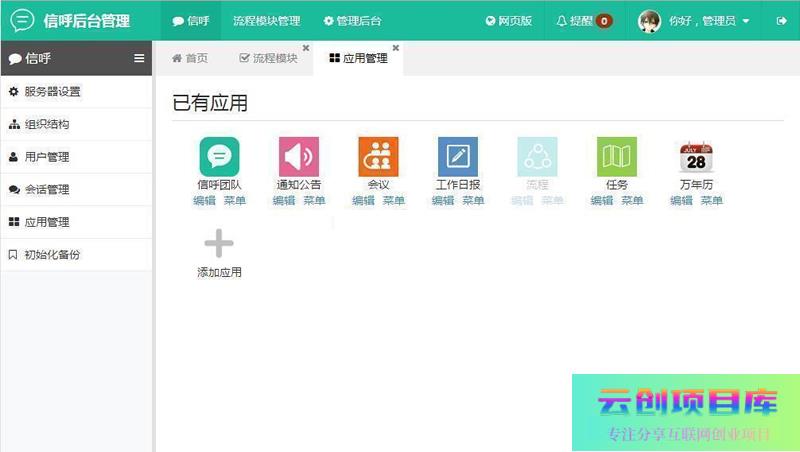800x452 pixels.
Task: Open the 网页版 web version link
Action: 509,21
